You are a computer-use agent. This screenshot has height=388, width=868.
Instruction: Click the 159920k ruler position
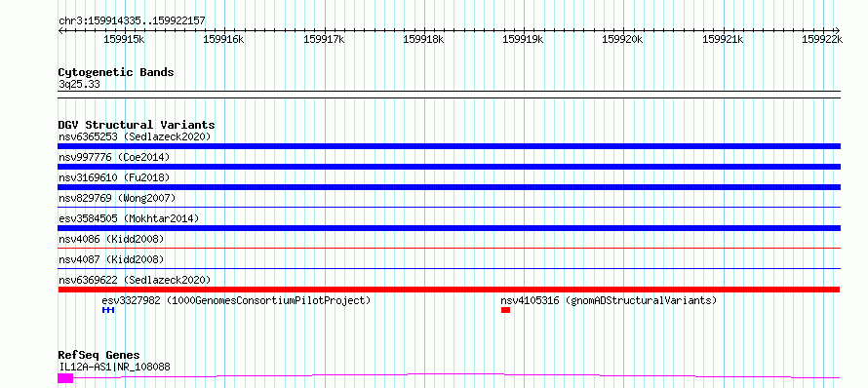coord(623,39)
